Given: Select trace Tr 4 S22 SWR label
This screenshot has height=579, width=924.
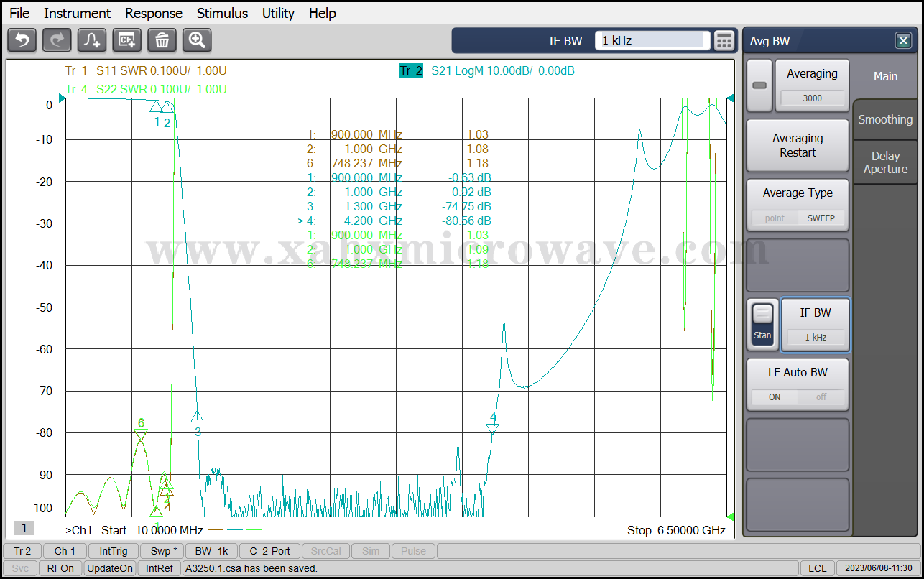Looking at the screenshot, I should point(146,89).
